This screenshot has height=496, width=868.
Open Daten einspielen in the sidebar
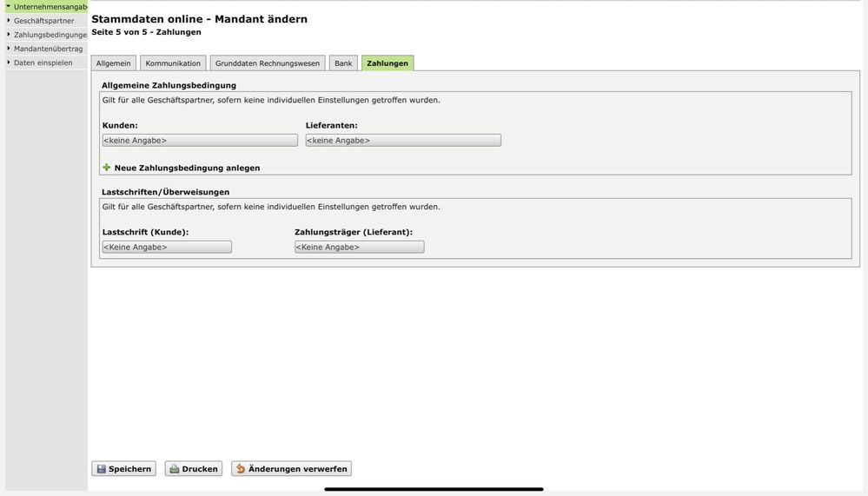[47, 63]
